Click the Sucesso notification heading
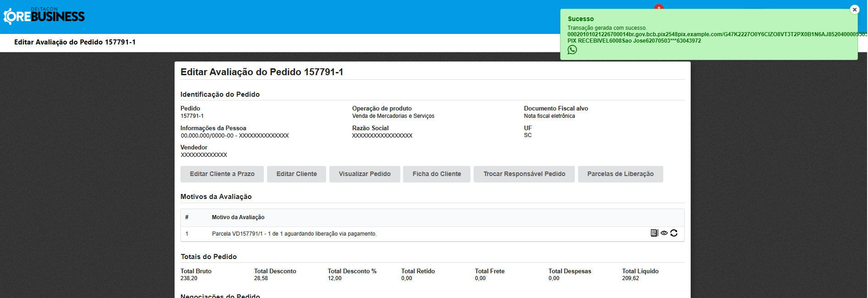Image resolution: width=868 pixels, height=298 pixels. [580, 19]
